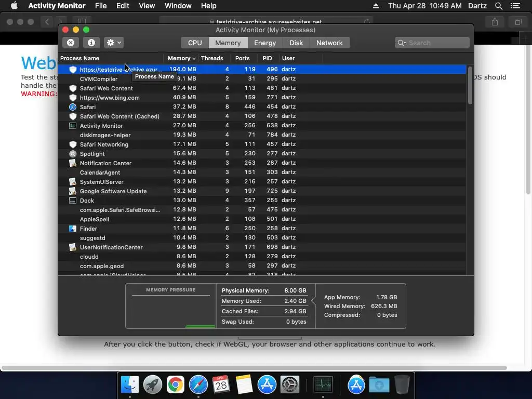Select the diskimages-helper process row
Image resolution: width=532 pixels, height=399 pixels.
click(262, 135)
